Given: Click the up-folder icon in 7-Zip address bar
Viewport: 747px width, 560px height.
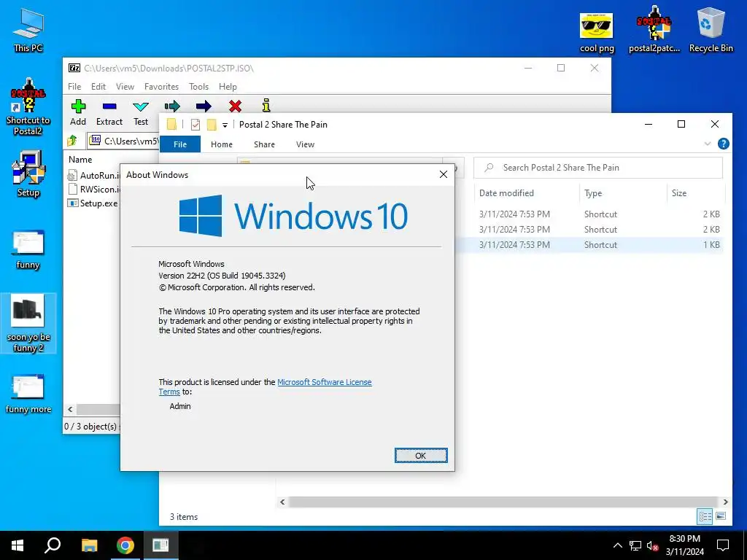Looking at the screenshot, I should click(72, 141).
